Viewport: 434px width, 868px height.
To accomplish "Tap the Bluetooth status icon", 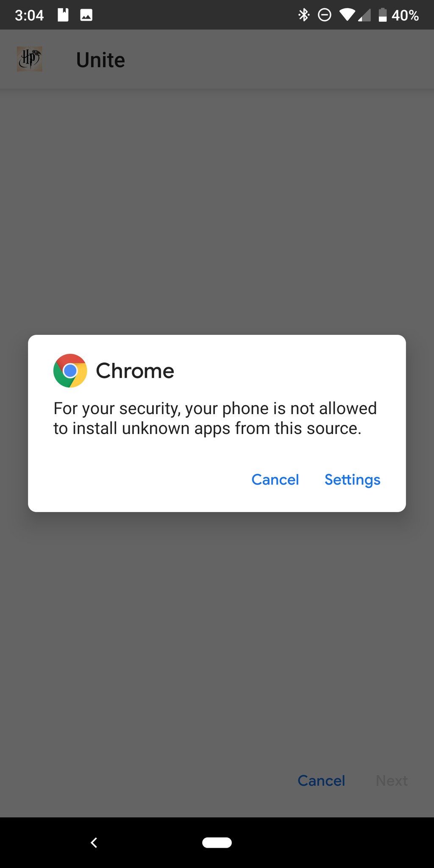I will coord(304,15).
